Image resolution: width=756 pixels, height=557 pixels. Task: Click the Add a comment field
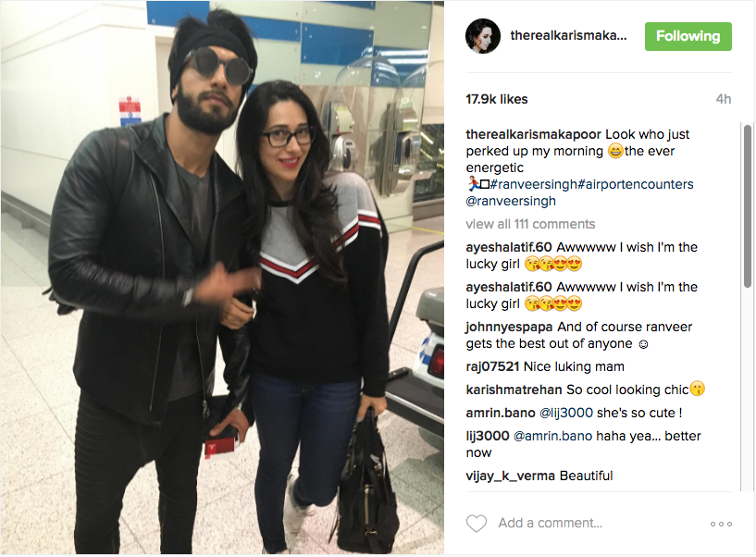click(x=598, y=524)
